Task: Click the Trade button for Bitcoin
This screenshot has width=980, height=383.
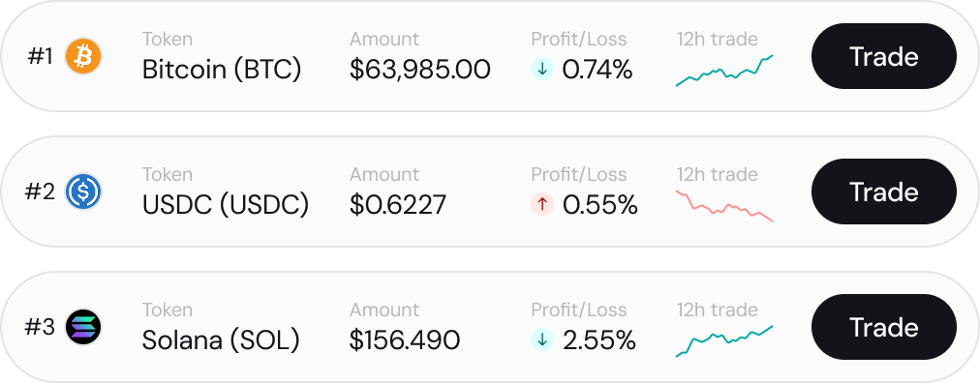Action: point(884,56)
